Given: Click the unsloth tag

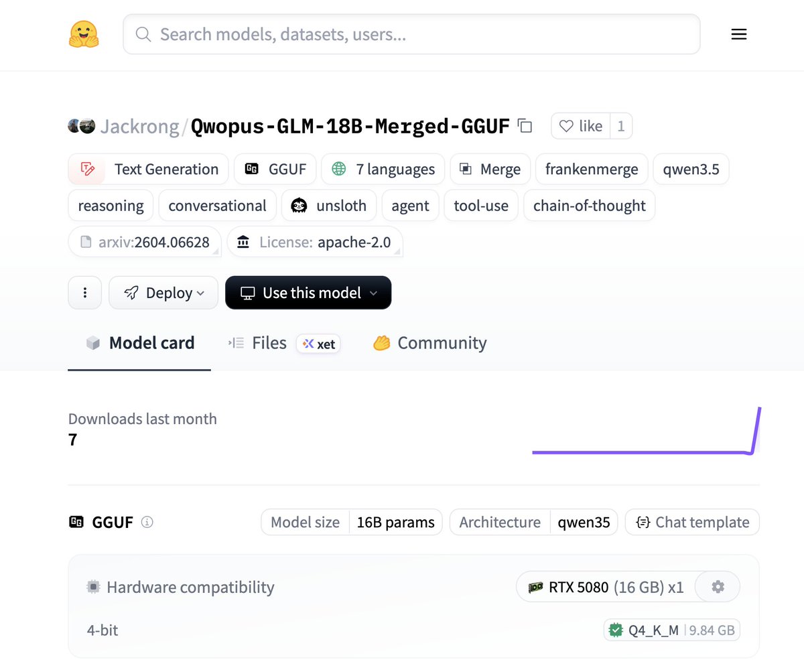Looking at the screenshot, I should (x=329, y=205).
